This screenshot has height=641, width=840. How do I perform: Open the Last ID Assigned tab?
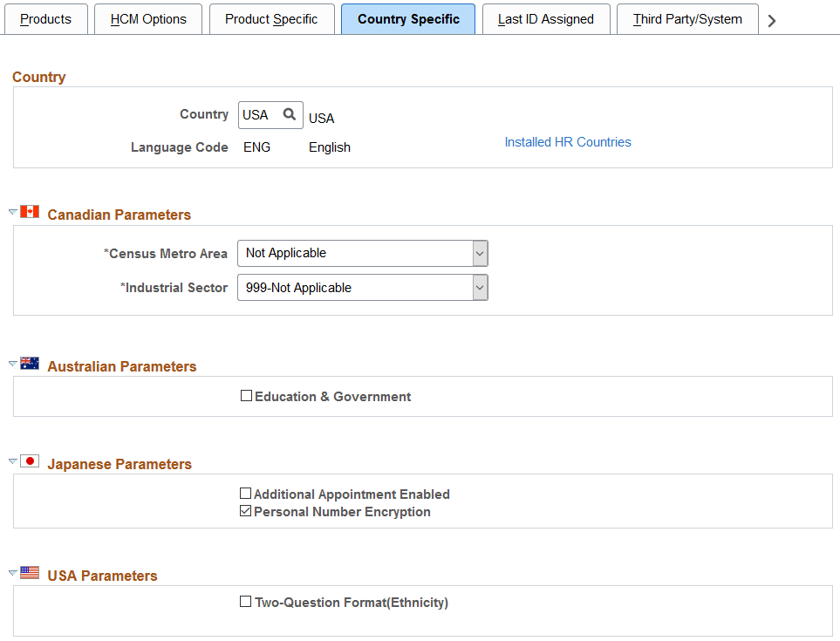546,19
